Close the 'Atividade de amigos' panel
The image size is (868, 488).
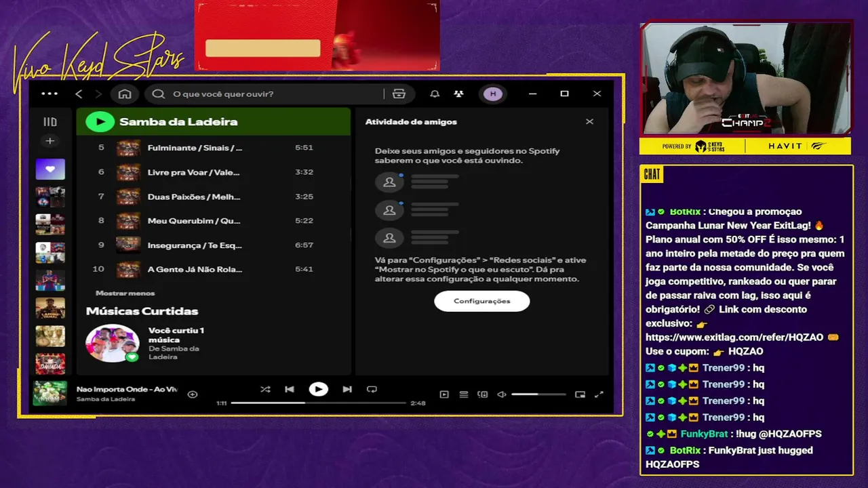[589, 121]
